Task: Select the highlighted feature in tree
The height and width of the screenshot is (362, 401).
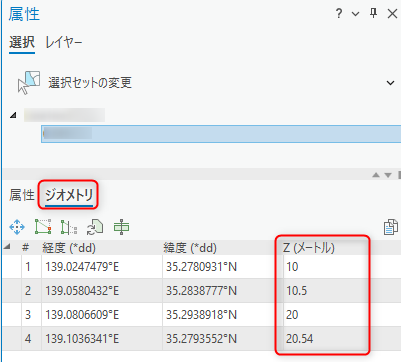Action: pos(221,134)
